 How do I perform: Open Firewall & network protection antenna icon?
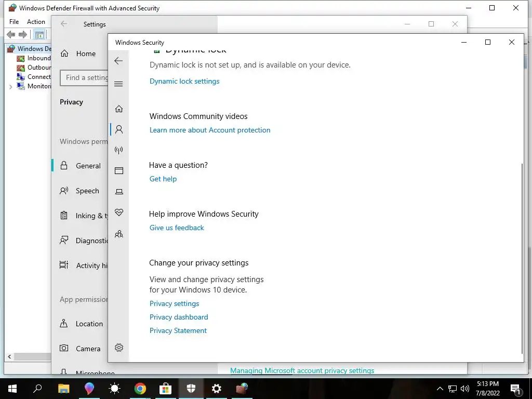pos(119,150)
